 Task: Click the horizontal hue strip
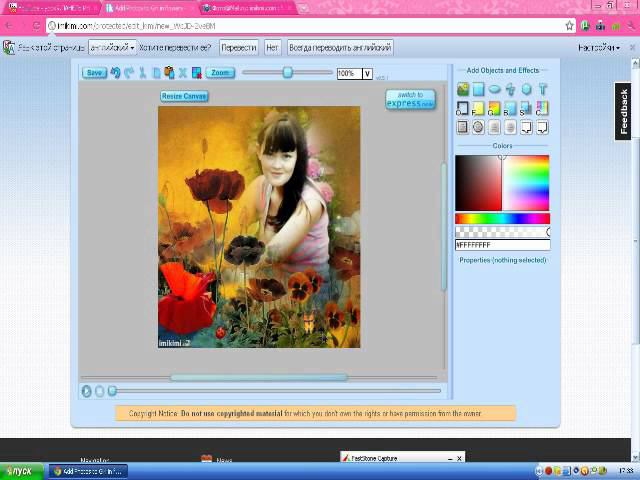click(x=502, y=218)
